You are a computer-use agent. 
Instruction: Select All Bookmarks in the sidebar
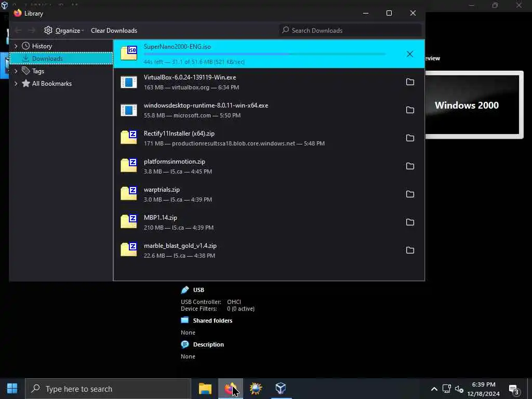[51, 84]
